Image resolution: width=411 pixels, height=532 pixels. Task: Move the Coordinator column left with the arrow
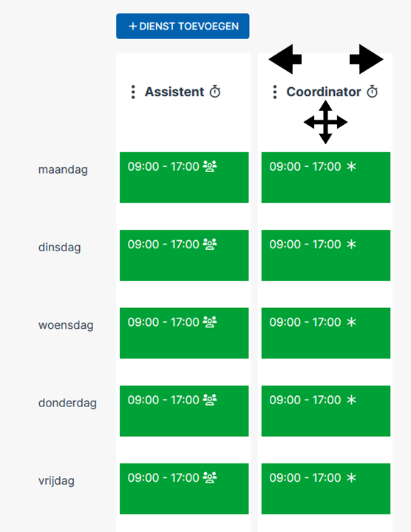click(285, 59)
